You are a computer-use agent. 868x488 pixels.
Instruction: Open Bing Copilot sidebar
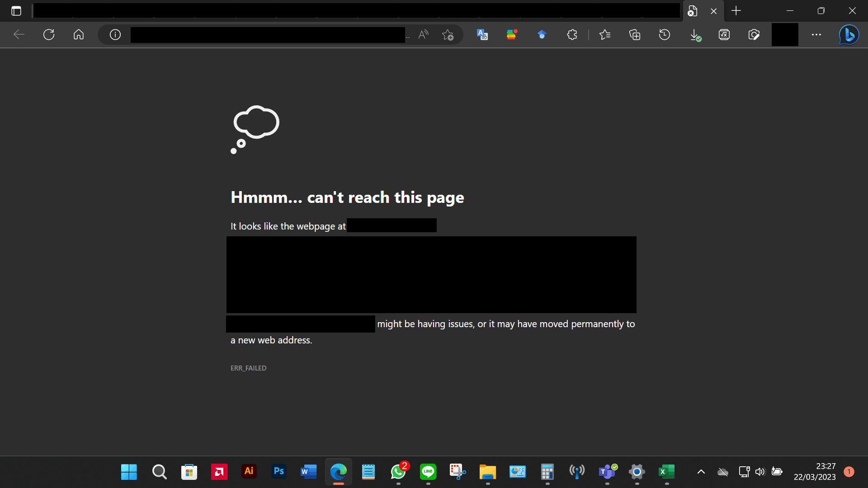click(x=849, y=34)
